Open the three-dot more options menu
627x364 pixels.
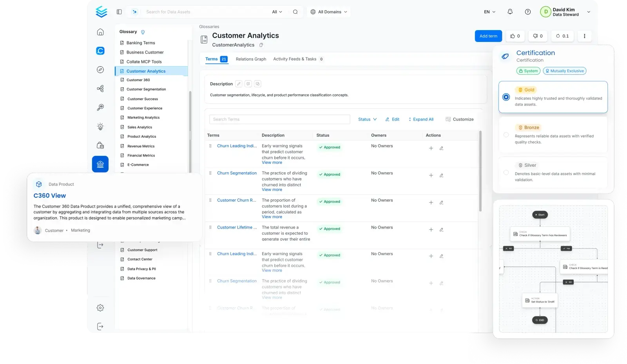tap(584, 36)
